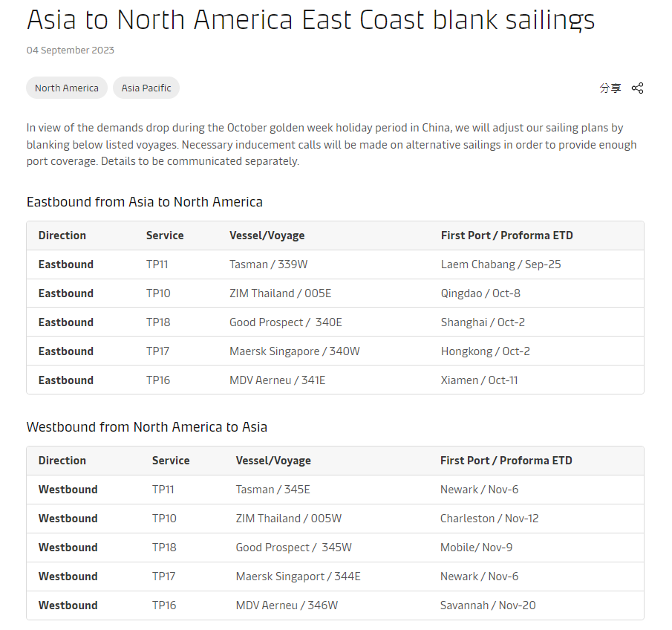Select the Tasman / 339W cell
The image size is (672, 630).
[x=268, y=264]
